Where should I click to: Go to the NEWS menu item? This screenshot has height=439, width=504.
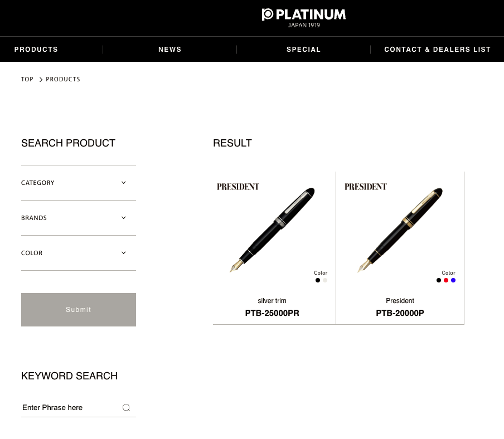(x=170, y=50)
